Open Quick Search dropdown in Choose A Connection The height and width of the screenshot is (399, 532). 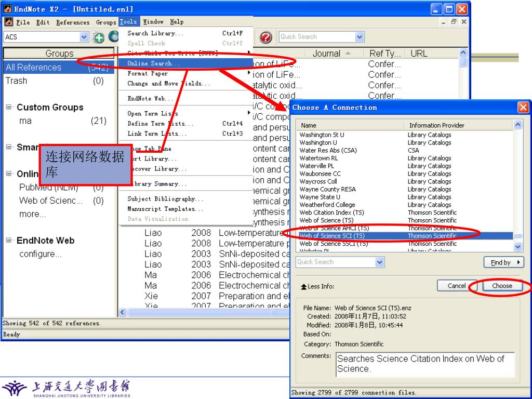380,262
